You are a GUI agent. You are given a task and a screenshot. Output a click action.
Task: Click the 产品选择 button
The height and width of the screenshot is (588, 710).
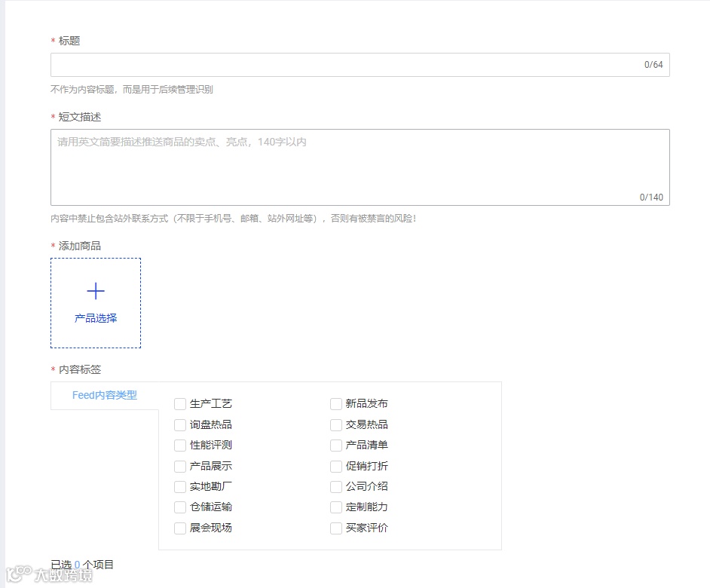click(95, 318)
